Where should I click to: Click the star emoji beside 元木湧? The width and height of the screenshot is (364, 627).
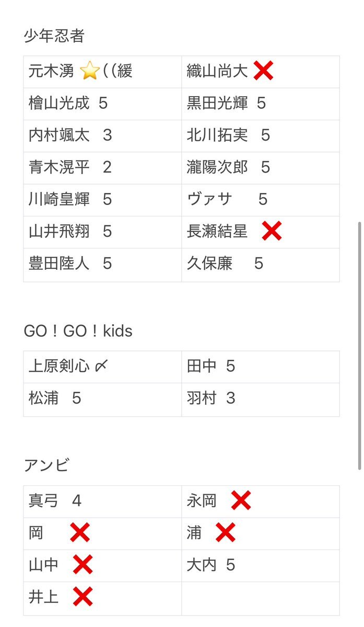pyautogui.click(x=89, y=72)
